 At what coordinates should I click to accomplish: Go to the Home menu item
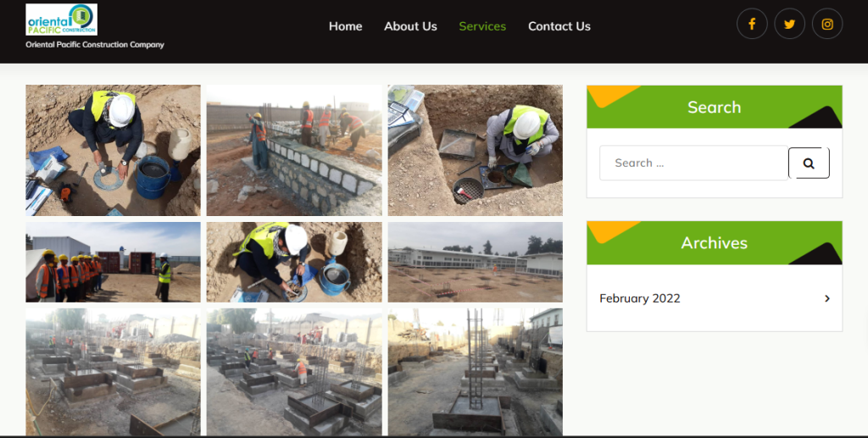345,26
